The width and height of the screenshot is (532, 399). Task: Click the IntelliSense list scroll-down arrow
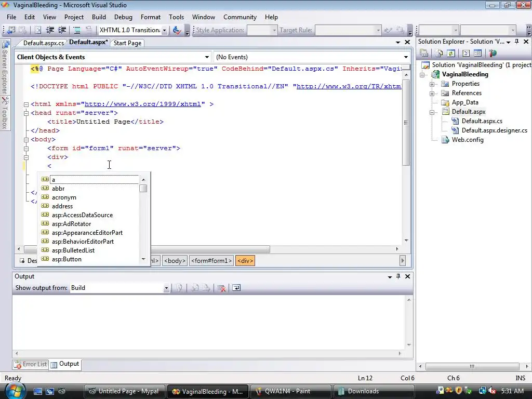point(143,260)
